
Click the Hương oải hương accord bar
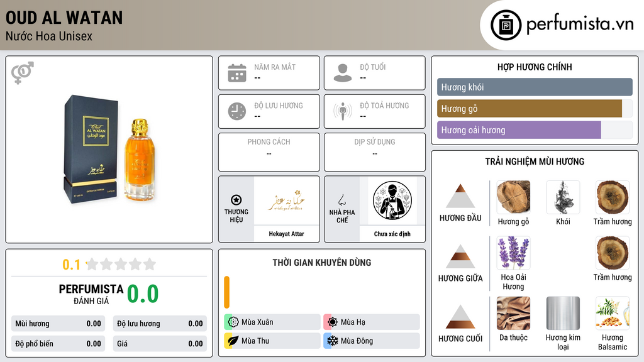point(535,130)
